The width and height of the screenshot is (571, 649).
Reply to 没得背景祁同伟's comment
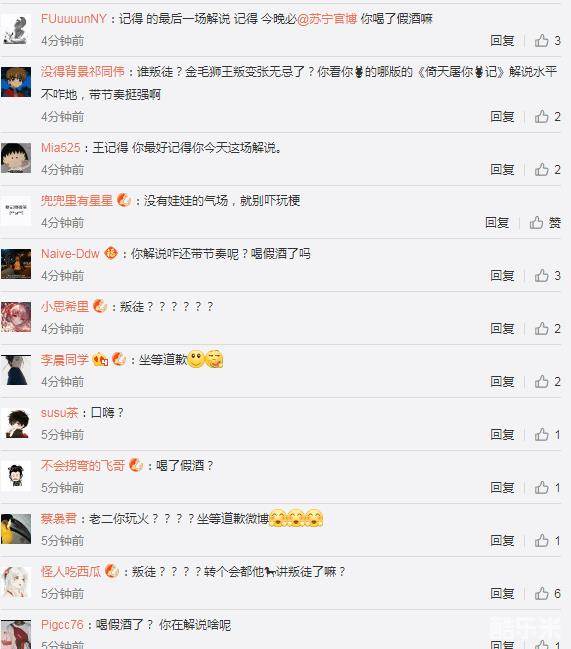[502, 117]
